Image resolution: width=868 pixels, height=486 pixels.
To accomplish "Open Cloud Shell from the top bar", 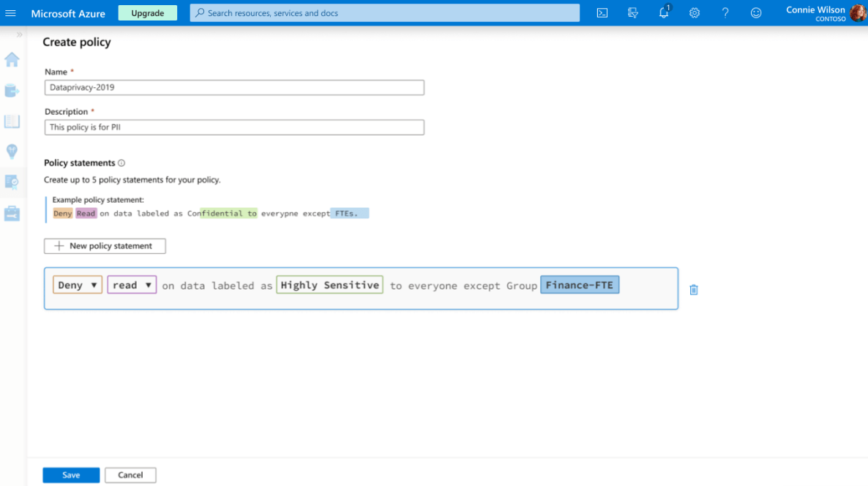I will coord(602,13).
